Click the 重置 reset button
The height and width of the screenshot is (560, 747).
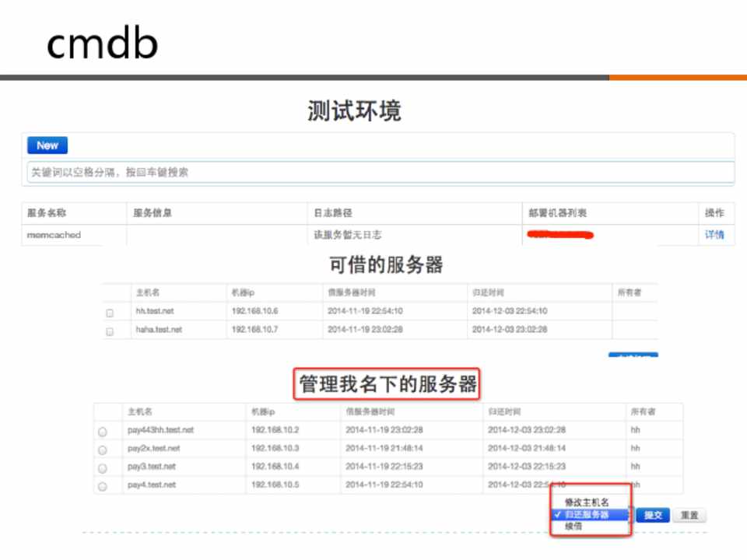pyautogui.click(x=689, y=515)
